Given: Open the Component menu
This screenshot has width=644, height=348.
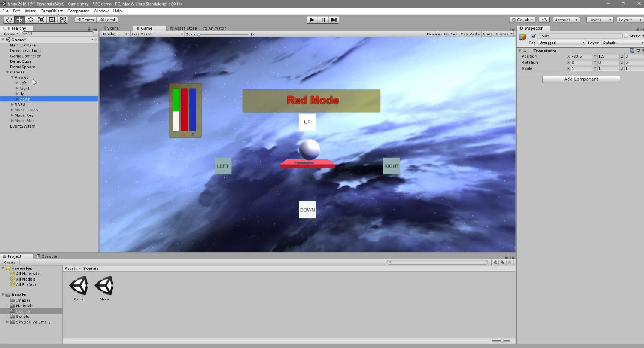Looking at the screenshot, I should [x=78, y=11].
